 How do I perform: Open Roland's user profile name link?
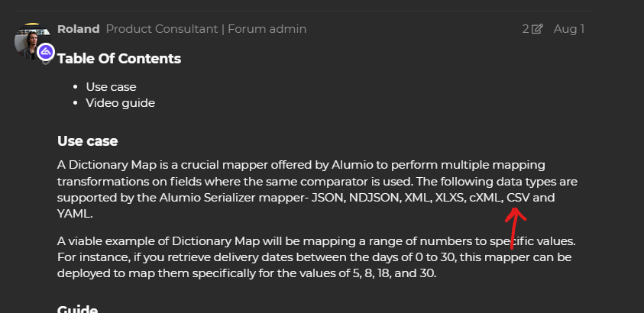79,29
